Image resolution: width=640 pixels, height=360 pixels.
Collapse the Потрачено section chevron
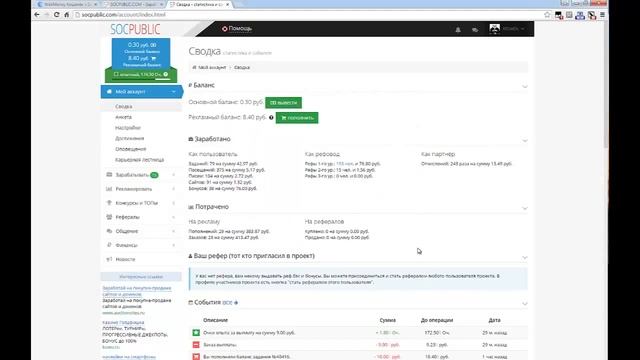click(525, 208)
